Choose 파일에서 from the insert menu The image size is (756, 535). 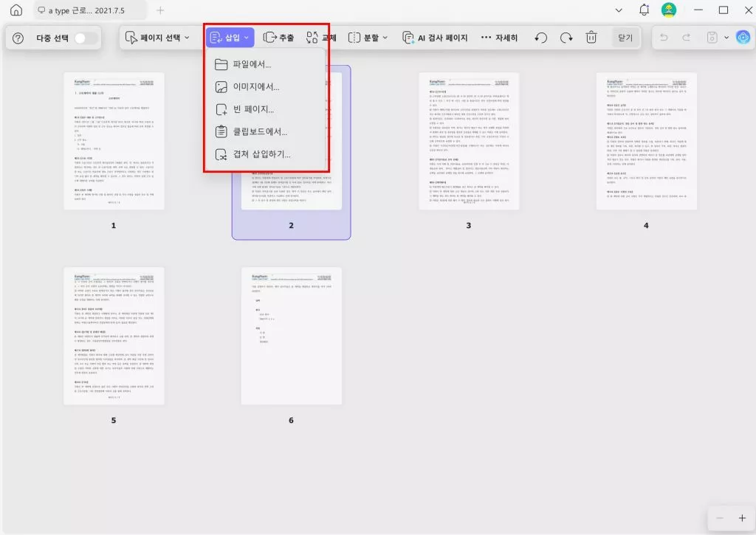(251, 64)
